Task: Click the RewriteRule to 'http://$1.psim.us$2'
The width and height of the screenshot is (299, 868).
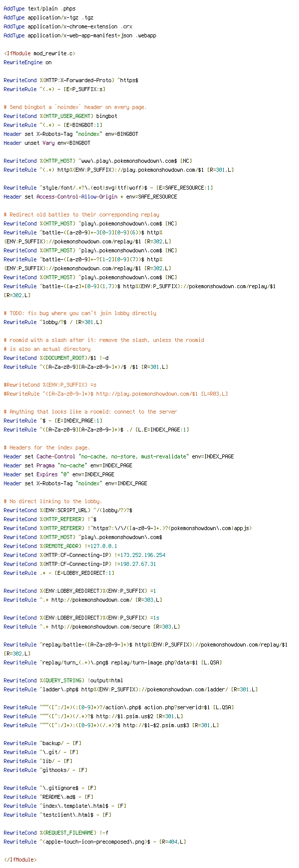Action: pos(93,717)
